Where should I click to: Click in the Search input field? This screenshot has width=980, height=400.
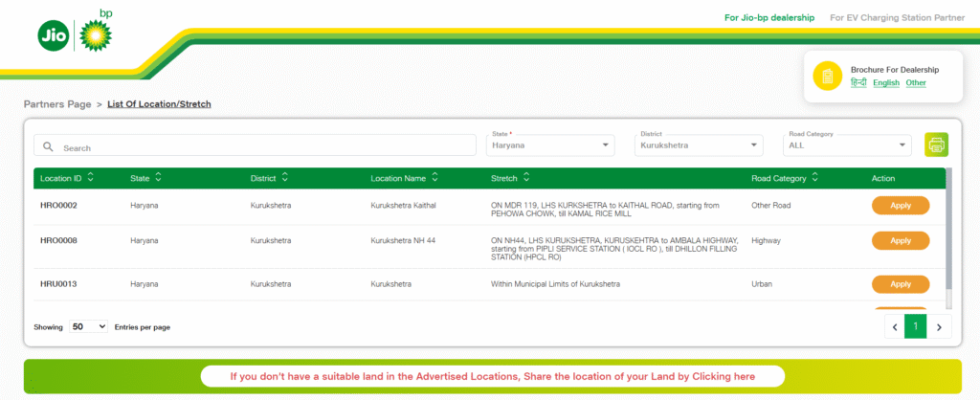(263, 148)
